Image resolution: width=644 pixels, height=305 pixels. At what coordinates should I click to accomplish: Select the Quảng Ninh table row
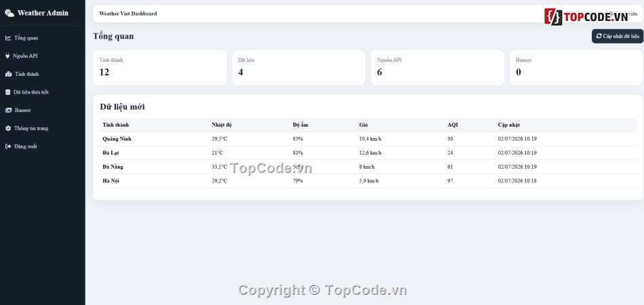[368, 139]
